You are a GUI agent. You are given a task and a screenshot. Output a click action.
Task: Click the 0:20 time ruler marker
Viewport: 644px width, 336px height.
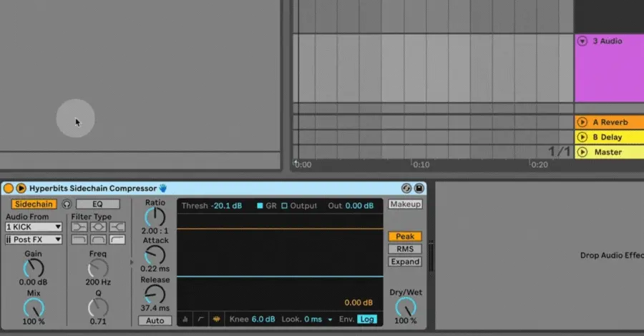pos(540,164)
